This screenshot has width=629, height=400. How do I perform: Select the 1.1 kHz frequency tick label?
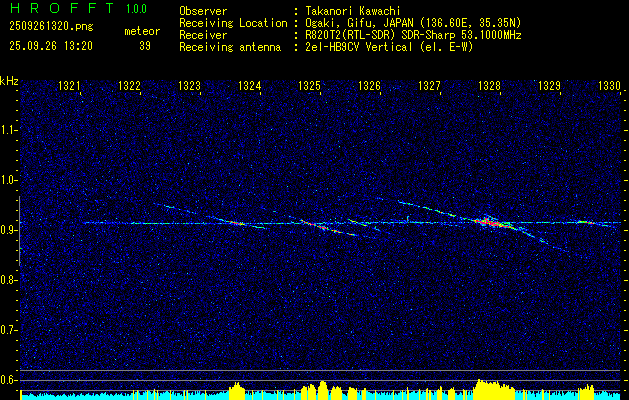(x=8, y=130)
